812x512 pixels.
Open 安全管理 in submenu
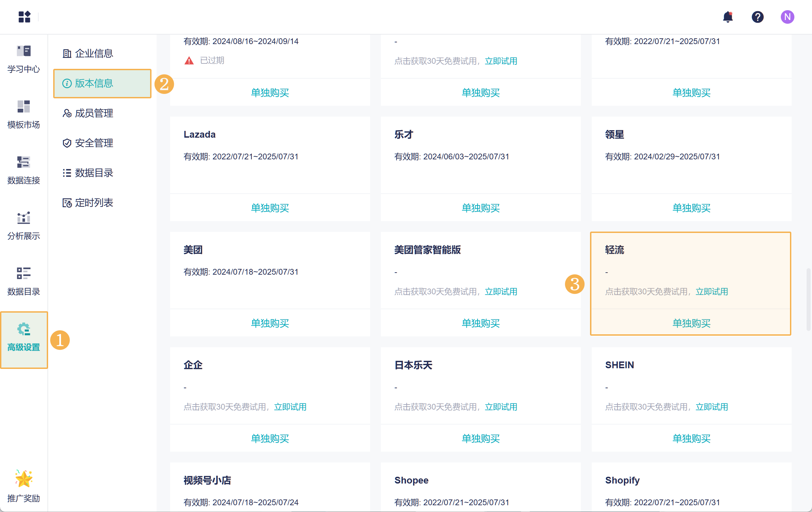coord(94,143)
